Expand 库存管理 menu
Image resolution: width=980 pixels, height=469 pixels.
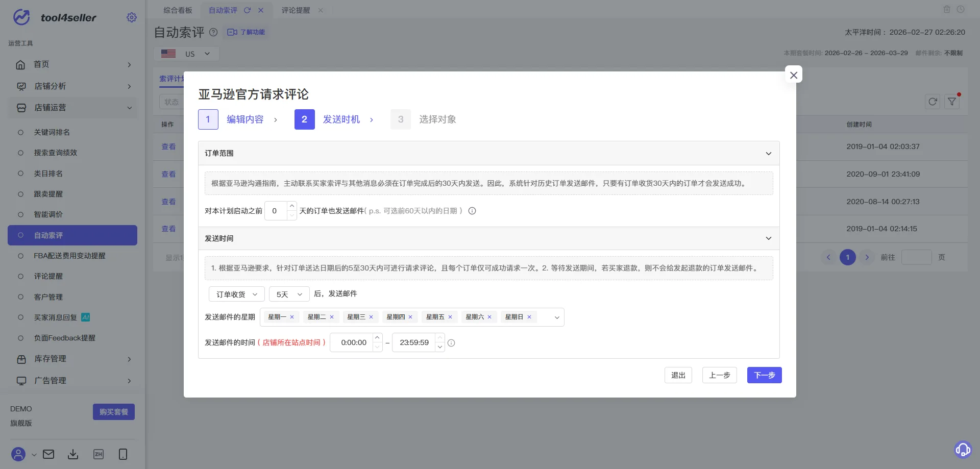(x=72, y=359)
